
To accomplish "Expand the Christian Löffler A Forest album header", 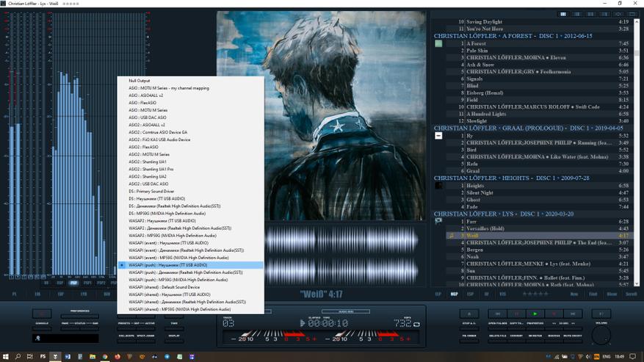I will coord(513,36).
